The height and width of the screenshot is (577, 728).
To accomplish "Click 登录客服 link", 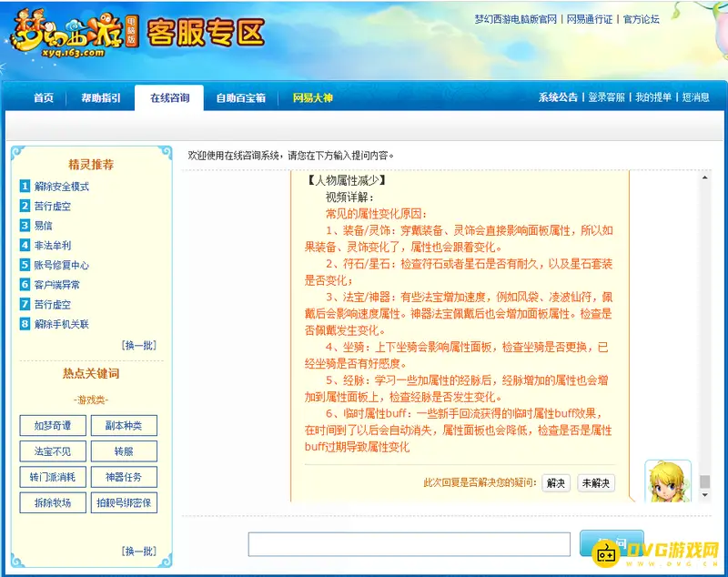I will [606, 97].
